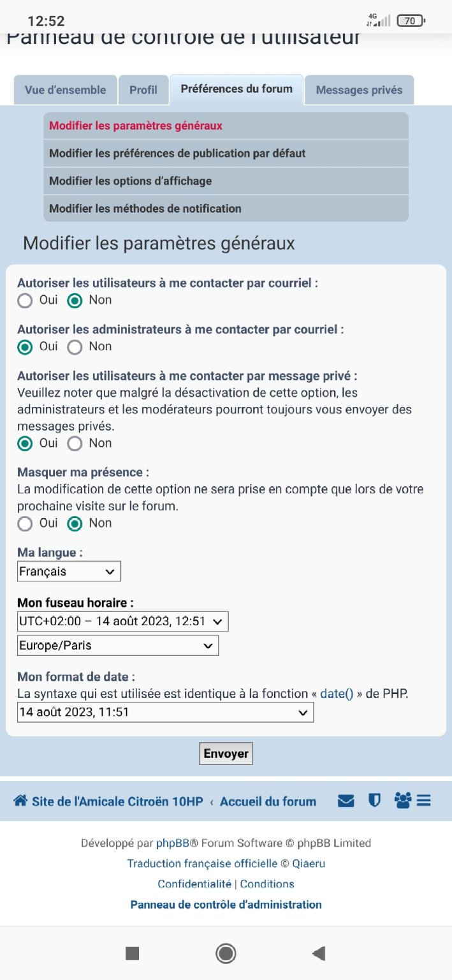Open the hamburger menu icon in footer

tap(424, 801)
